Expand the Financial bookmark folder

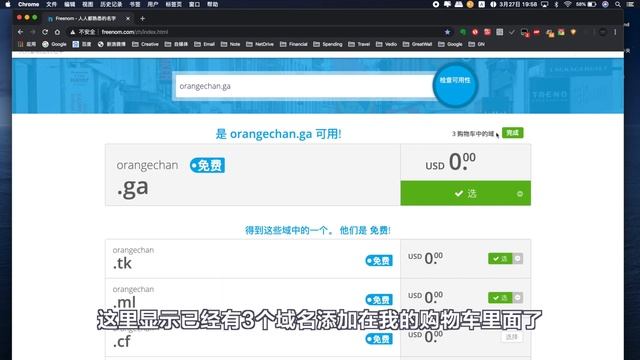(293, 44)
